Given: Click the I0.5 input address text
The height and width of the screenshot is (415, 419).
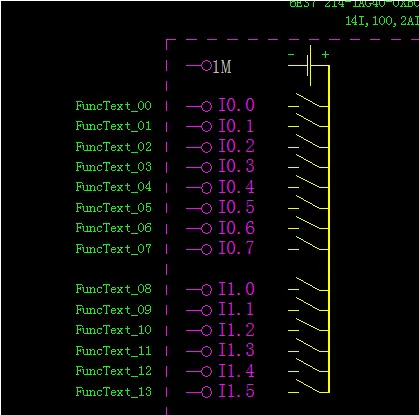Looking at the screenshot, I should 236,207.
